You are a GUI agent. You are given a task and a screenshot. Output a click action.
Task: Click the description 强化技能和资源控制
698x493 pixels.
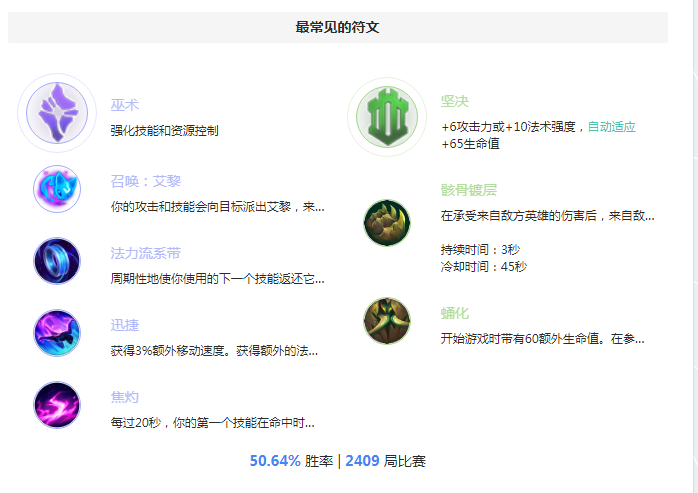(164, 130)
